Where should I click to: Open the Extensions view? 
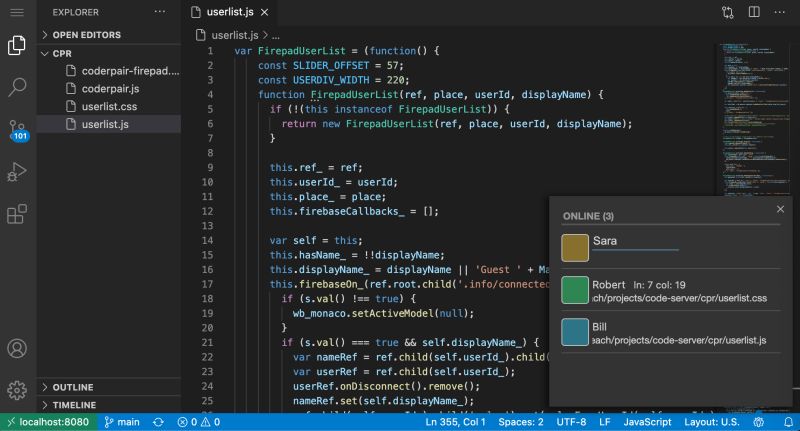click(17, 214)
